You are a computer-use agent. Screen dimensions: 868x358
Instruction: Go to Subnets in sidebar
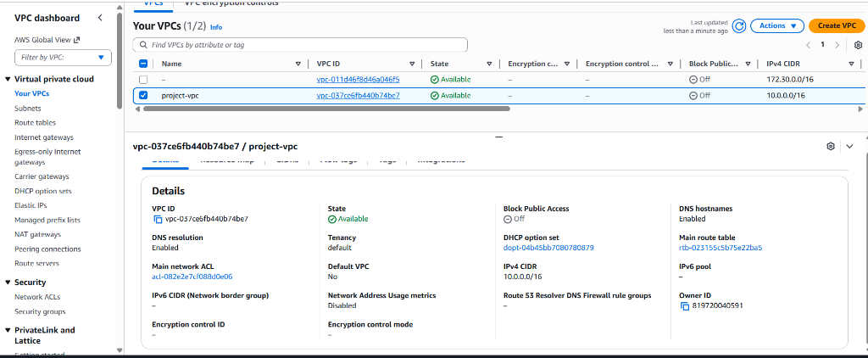point(28,109)
